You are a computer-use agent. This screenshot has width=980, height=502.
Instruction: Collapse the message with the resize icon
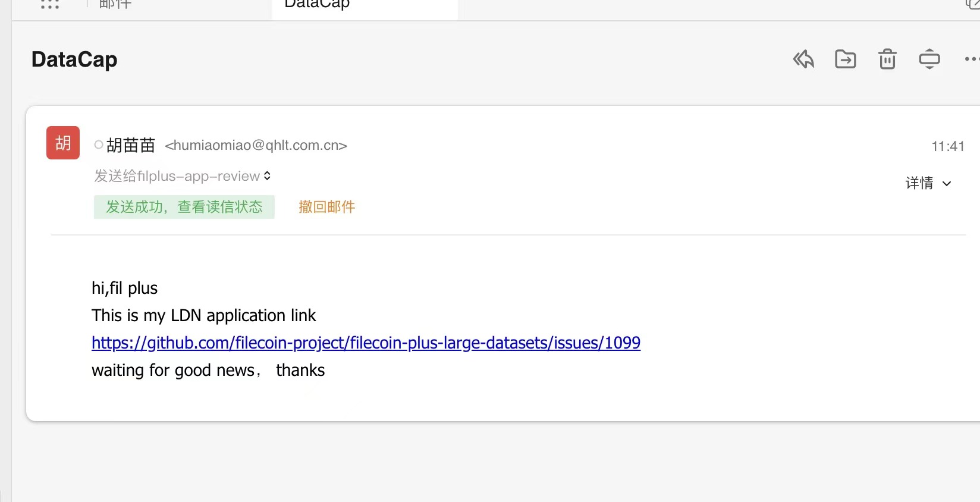[x=929, y=59]
